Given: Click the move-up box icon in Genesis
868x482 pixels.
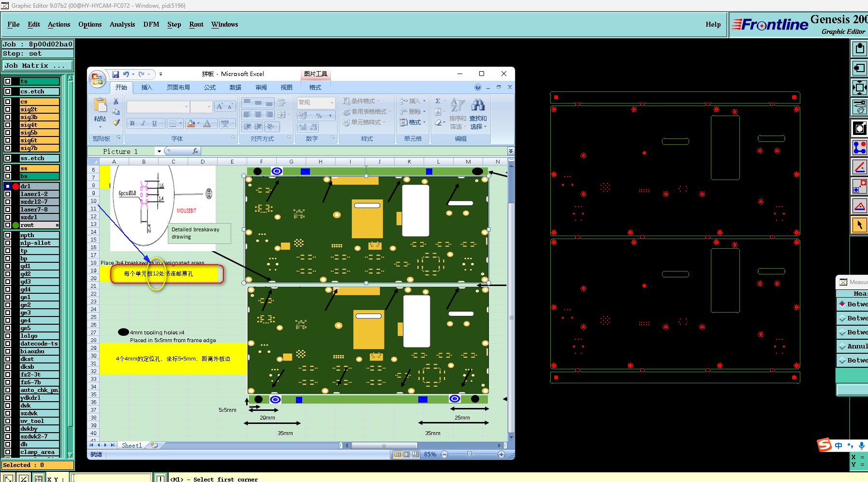Looking at the screenshot, I should [859, 48].
